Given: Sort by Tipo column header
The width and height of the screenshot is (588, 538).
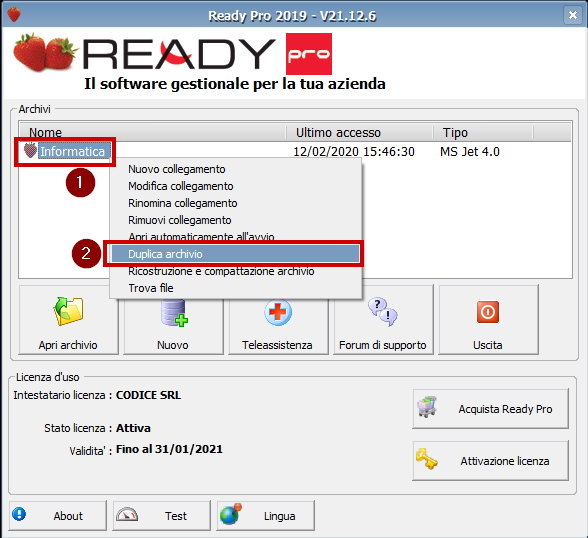Looking at the screenshot, I should pyautogui.click(x=483, y=133).
